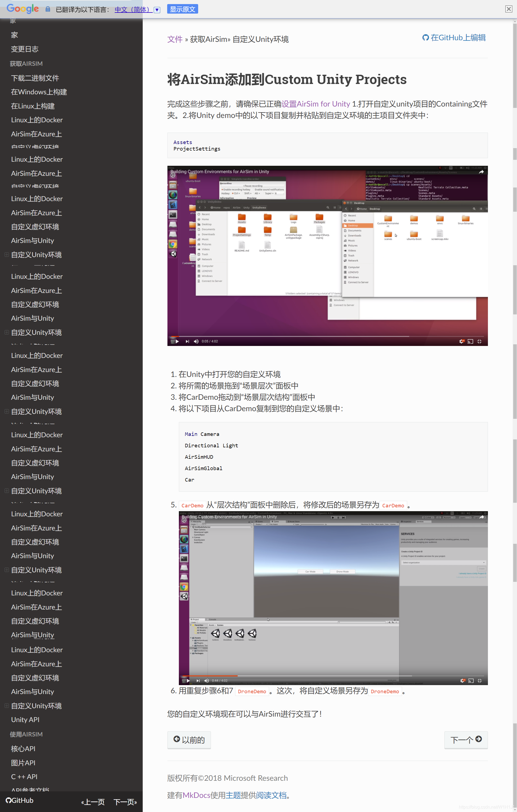
Task: Open 核心API in the sidebar
Action: click(23, 749)
